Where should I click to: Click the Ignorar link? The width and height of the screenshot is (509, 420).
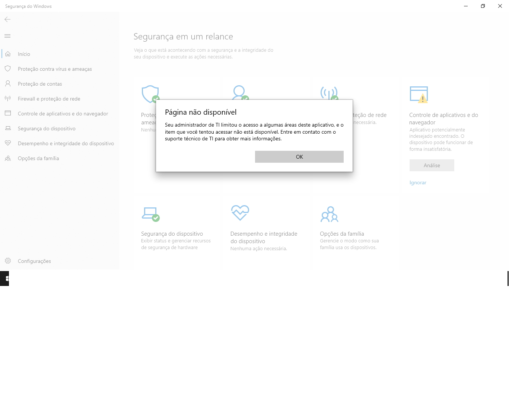pyautogui.click(x=418, y=182)
